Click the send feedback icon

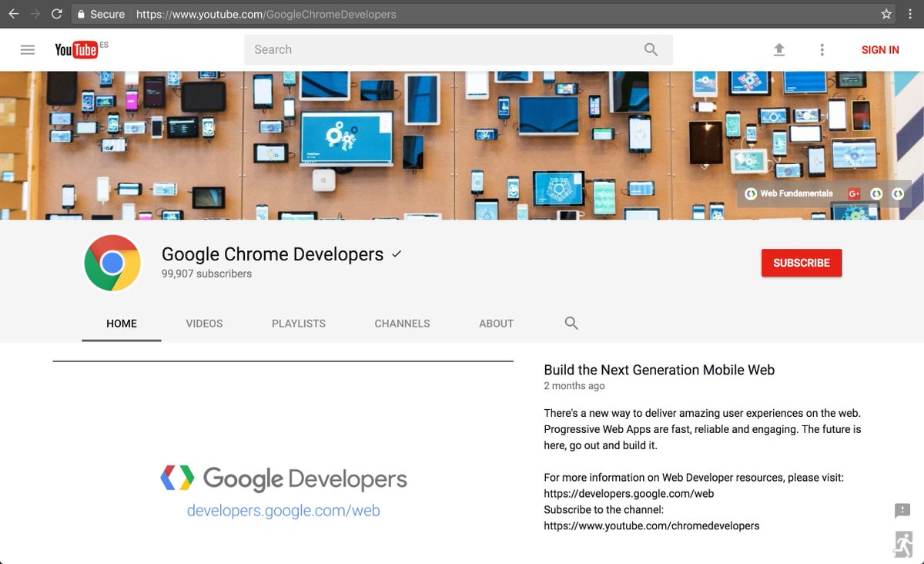[902, 511]
